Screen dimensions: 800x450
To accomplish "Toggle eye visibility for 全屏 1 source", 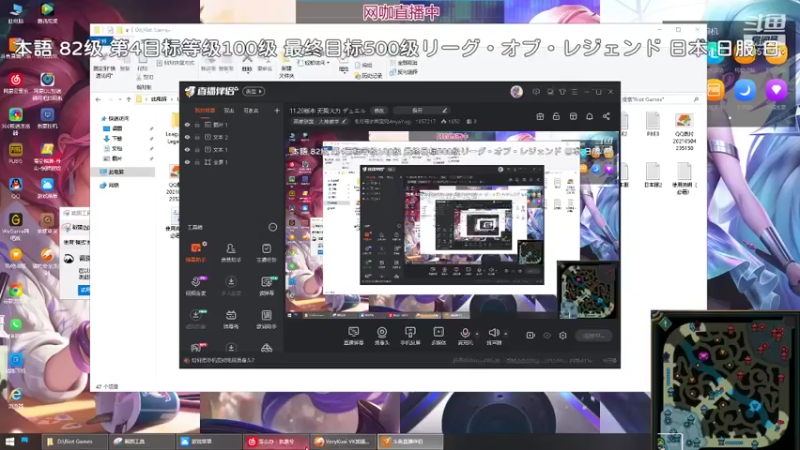I will click(x=187, y=162).
